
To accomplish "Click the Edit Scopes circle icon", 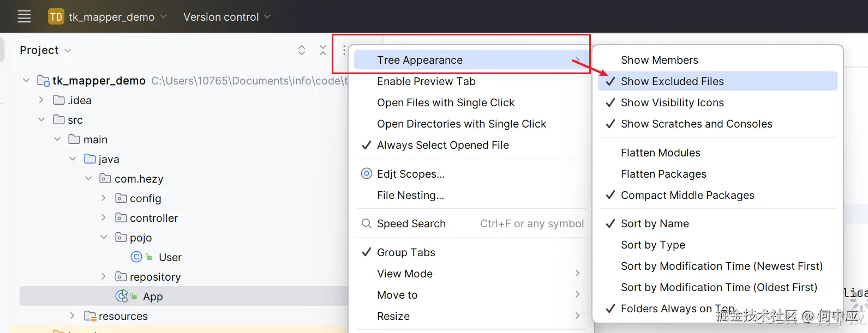I will [367, 173].
